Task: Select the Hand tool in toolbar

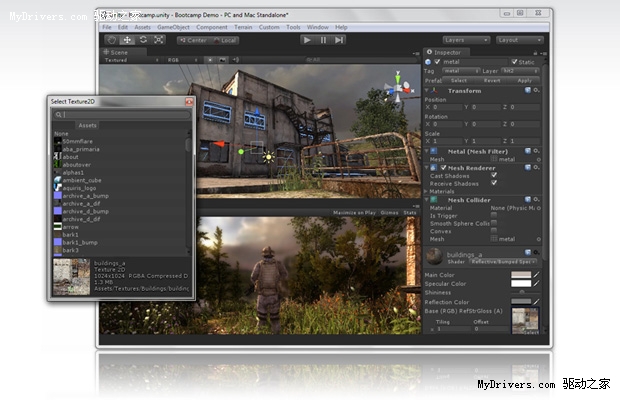Action: coord(112,40)
